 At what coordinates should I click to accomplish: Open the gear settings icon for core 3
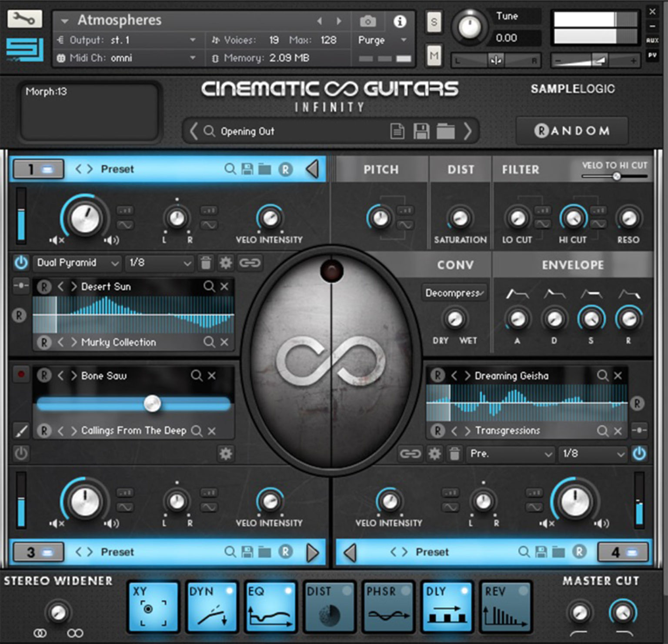point(226,454)
